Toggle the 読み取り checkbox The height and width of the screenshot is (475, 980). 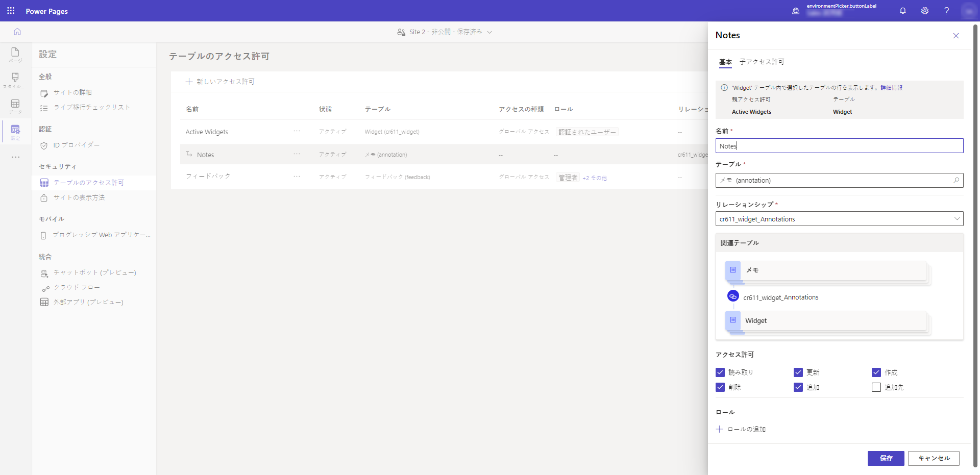[720, 372]
